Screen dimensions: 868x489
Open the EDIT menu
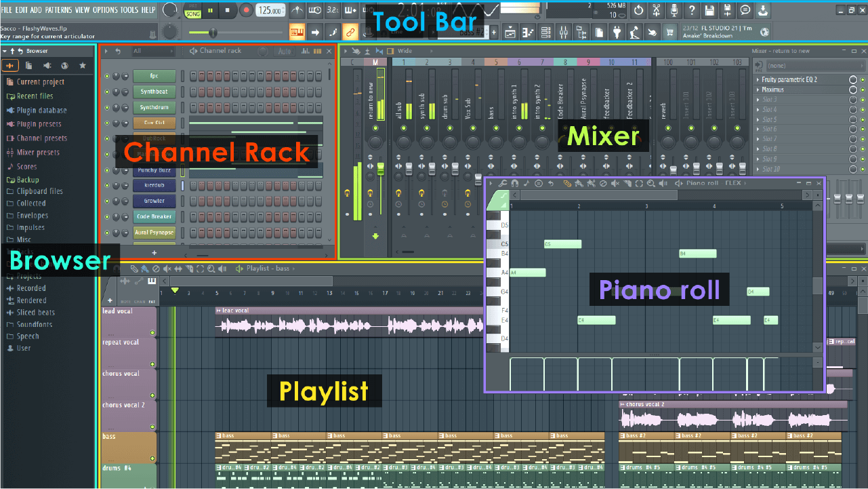click(21, 10)
